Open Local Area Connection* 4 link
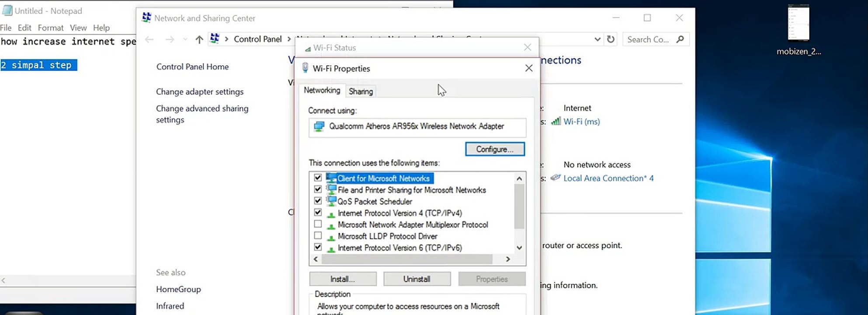Image resolution: width=868 pixels, height=315 pixels. pyautogui.click(x=608, y=178)
